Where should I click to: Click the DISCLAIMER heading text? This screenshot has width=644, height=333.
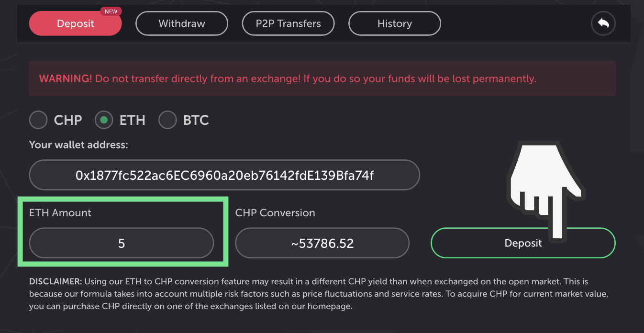click(x=56, y=281)
